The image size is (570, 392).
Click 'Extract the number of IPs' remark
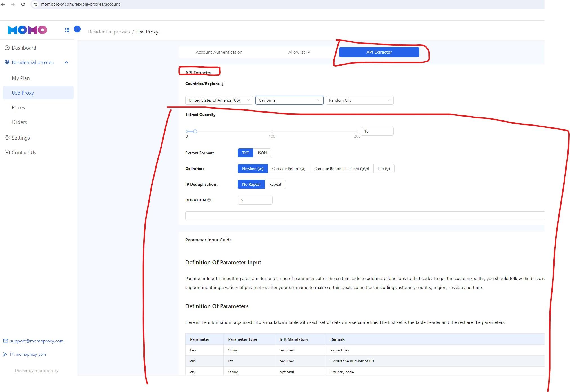pos(352,361)
